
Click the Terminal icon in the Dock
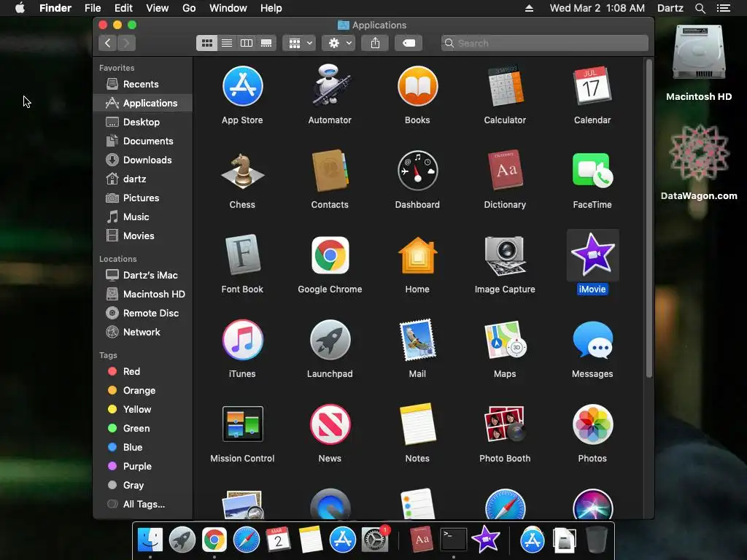[x=453, y=540]
